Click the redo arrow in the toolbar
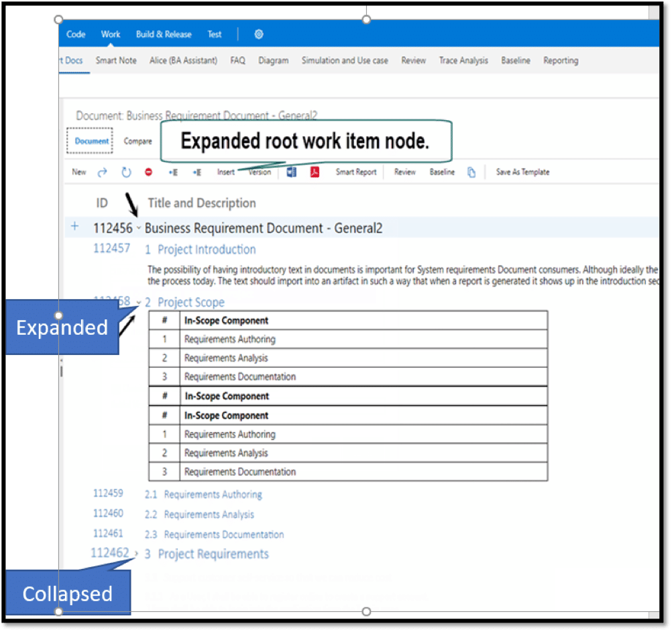The height and width of the screenshot is (630, 672). pyautogui.click(x=102, y=172)
